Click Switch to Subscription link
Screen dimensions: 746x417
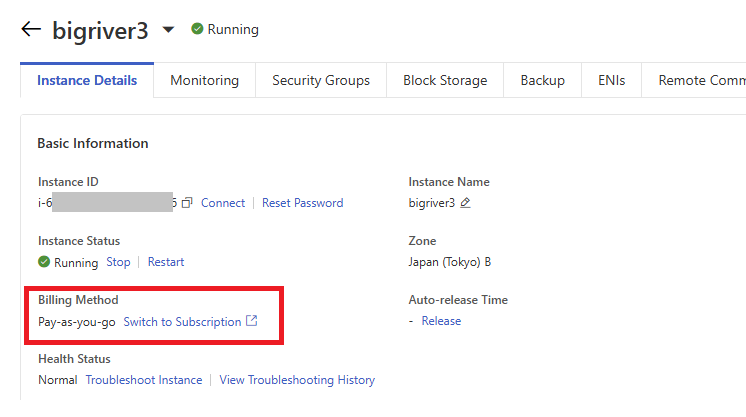182,322
